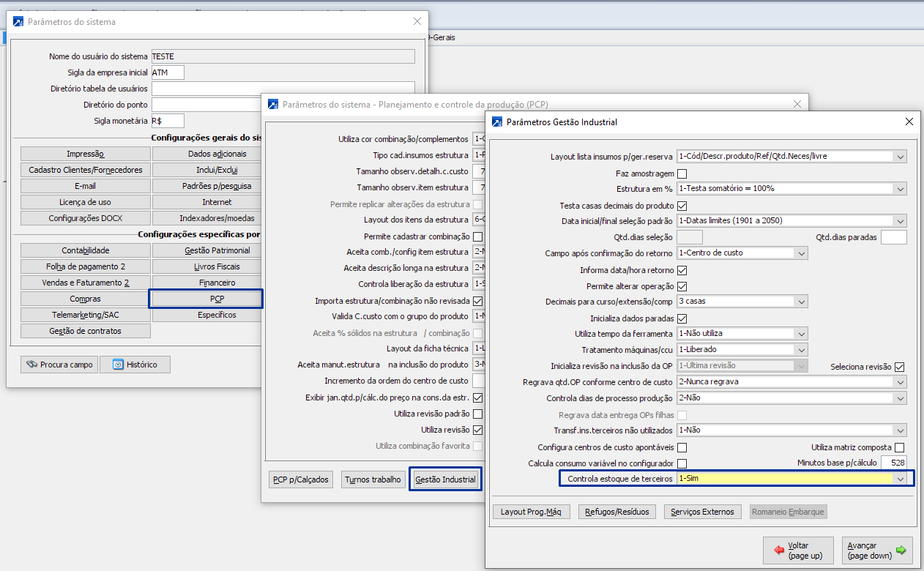Open the Estrutura em % dropdown
Image resolution: width=924 pixels, height=571 pixels.
point(900,189)
